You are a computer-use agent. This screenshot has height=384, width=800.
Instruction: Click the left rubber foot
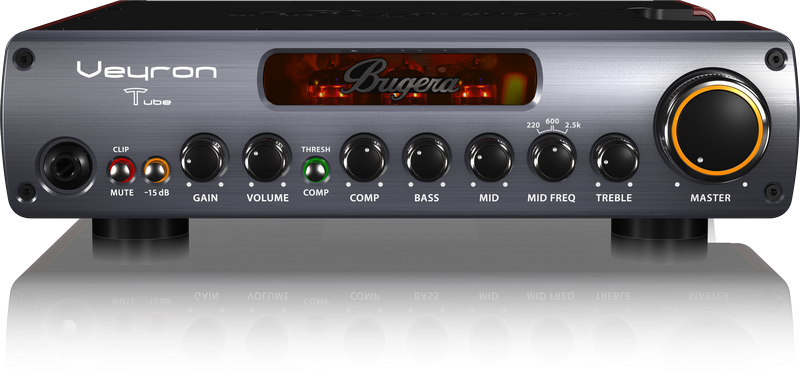pyautogui.click(x=140, y=228)
